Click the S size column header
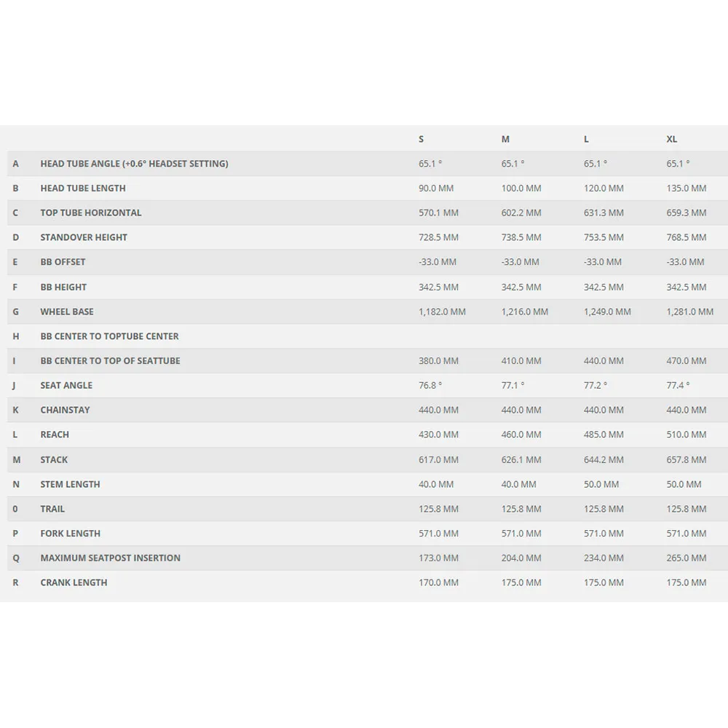 tap(421, 139)
